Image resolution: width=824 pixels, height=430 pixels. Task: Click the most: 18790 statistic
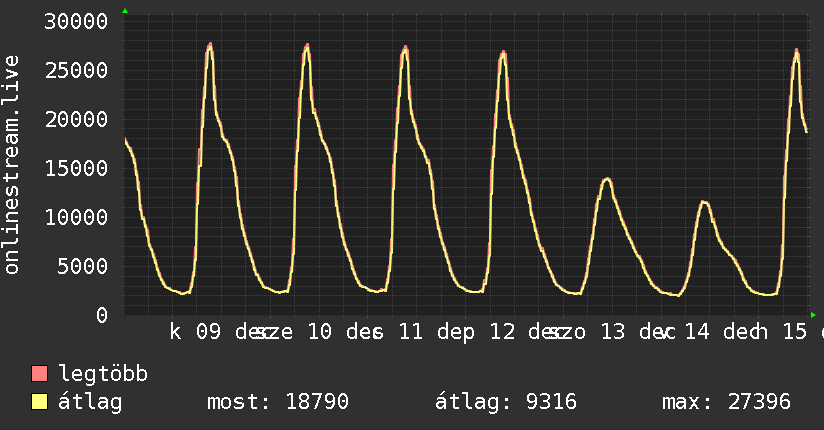[x=278, y=402]
